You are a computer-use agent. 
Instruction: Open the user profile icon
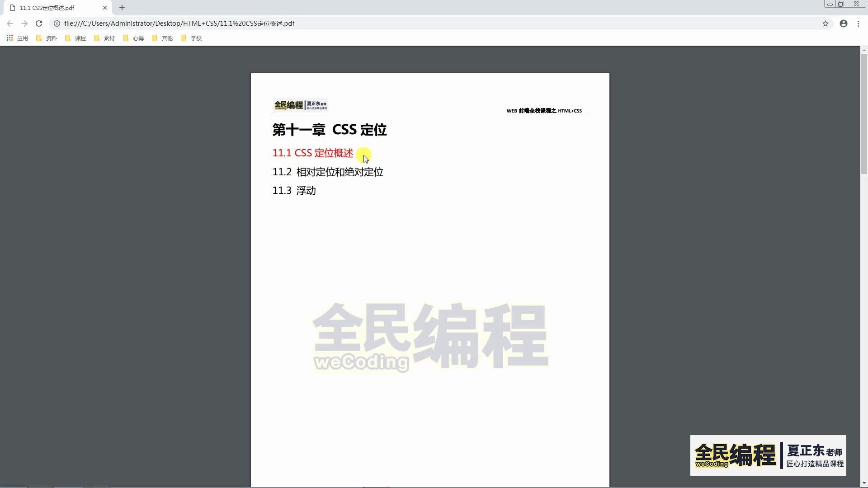click(844, 23)
